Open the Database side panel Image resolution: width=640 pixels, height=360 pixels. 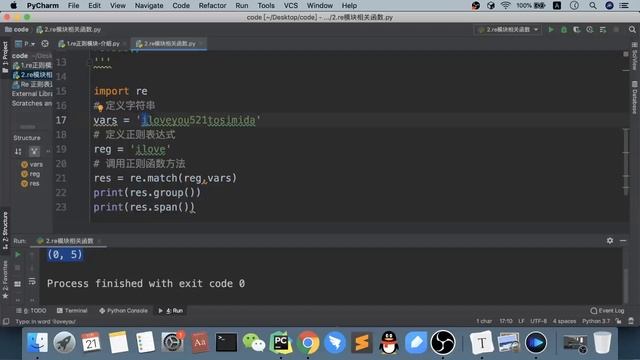coord(635,97)
